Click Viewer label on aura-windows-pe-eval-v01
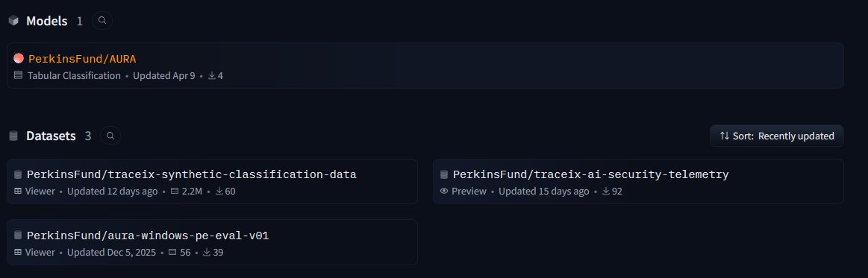This screenshot has height=278, width=868. pos(40,252)
